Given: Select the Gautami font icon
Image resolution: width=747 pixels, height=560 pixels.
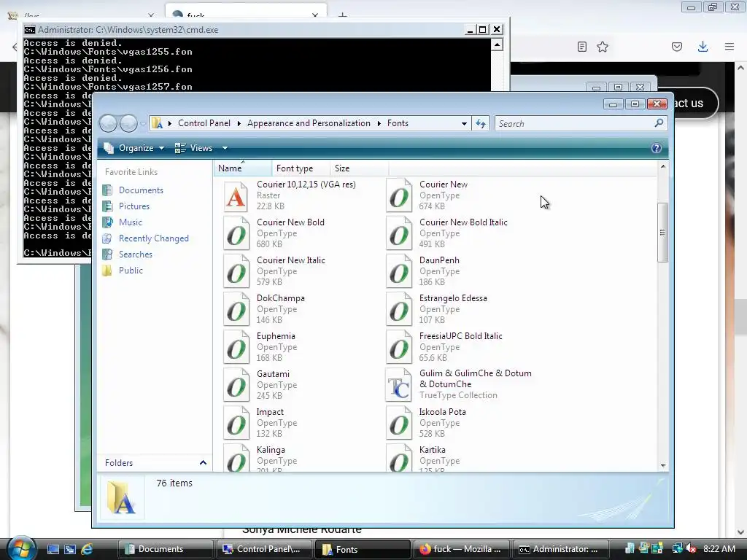Looking at the screenshot, I should (x=236, y=385).
